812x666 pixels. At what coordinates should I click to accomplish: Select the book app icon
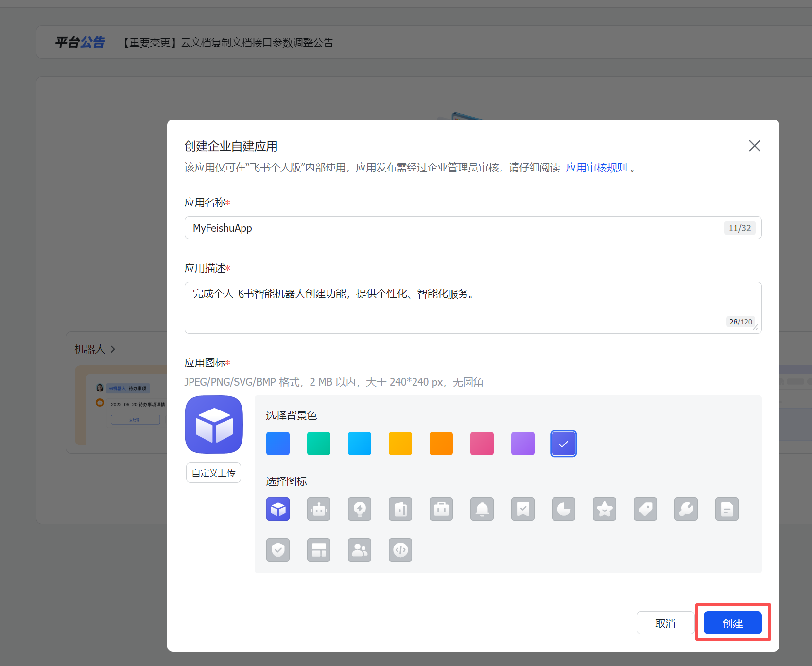[x=400, y=509]
